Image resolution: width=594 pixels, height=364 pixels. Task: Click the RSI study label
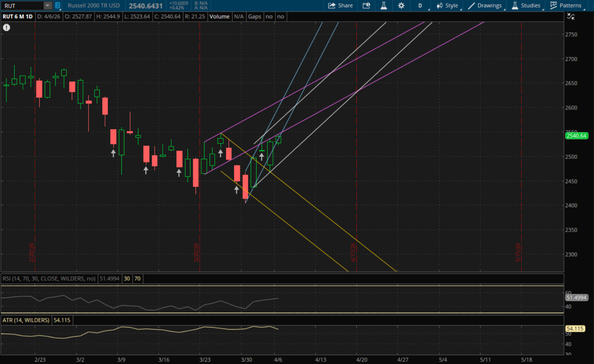click(49, 279)
